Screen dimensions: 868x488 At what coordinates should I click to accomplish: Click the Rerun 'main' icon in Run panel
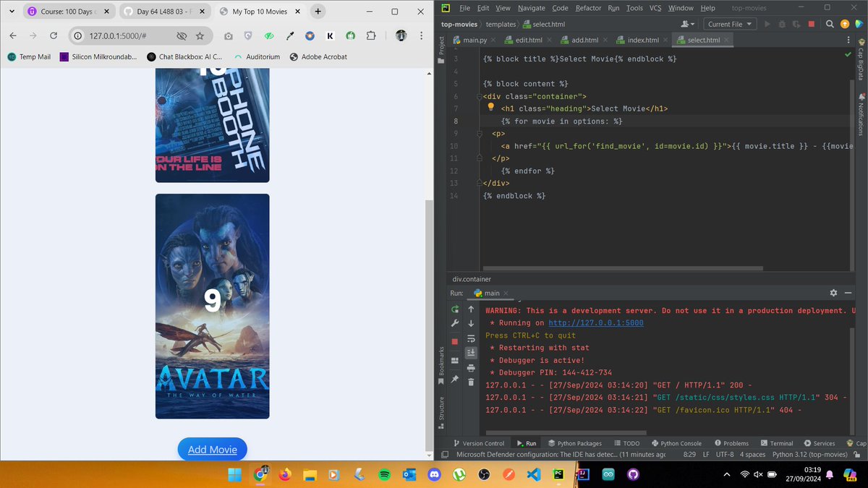(x=454, y=309)
